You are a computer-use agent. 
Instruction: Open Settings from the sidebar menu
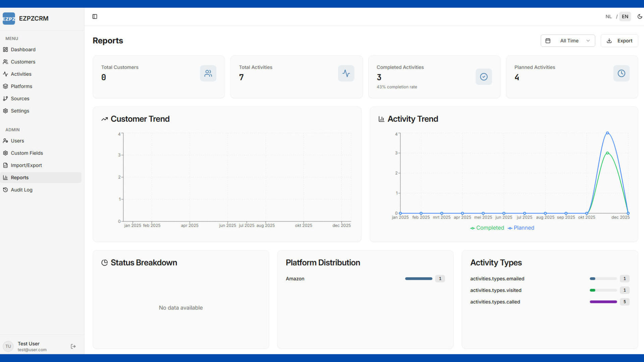(20, 111)
